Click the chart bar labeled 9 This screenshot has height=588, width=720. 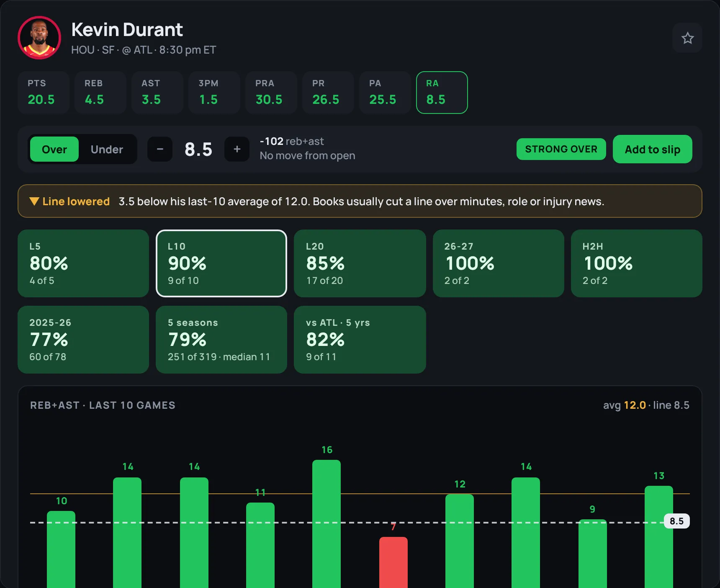[593, 554]
